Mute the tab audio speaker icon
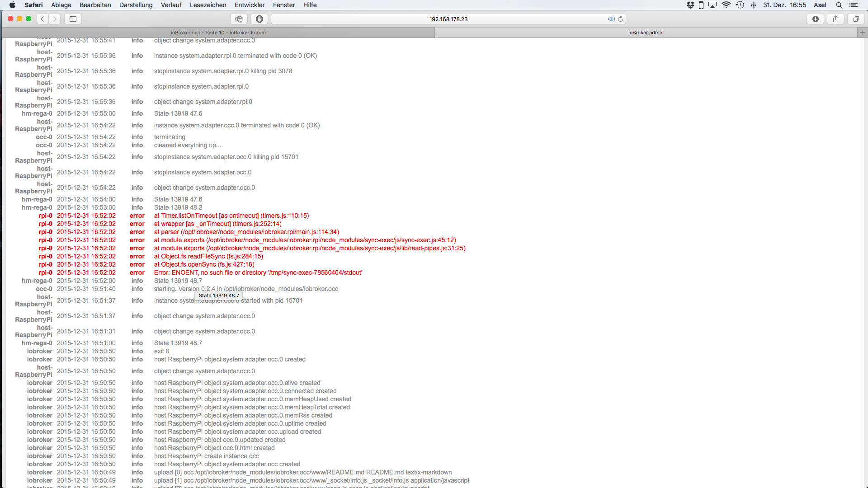The width and height of the screenshot is (868, 488). tap(611, 19)
